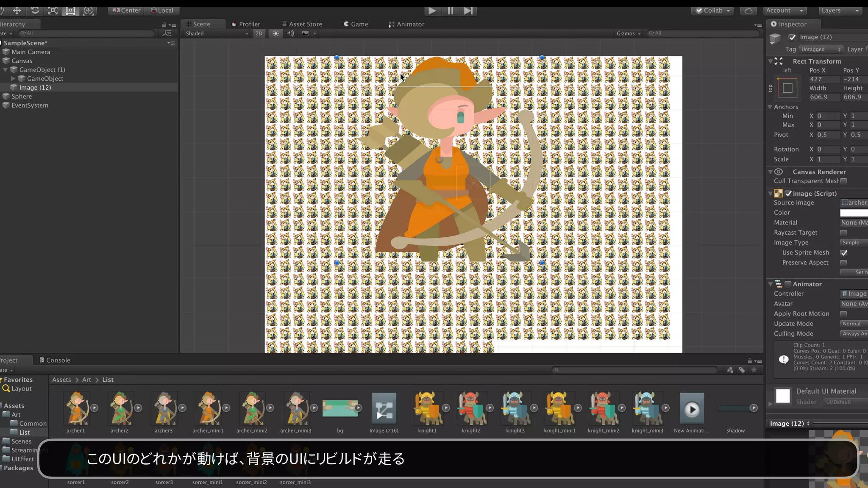Viewport: 868px width, 488px height.
Task: Toggle the Center pivot button
Action: 127,11
